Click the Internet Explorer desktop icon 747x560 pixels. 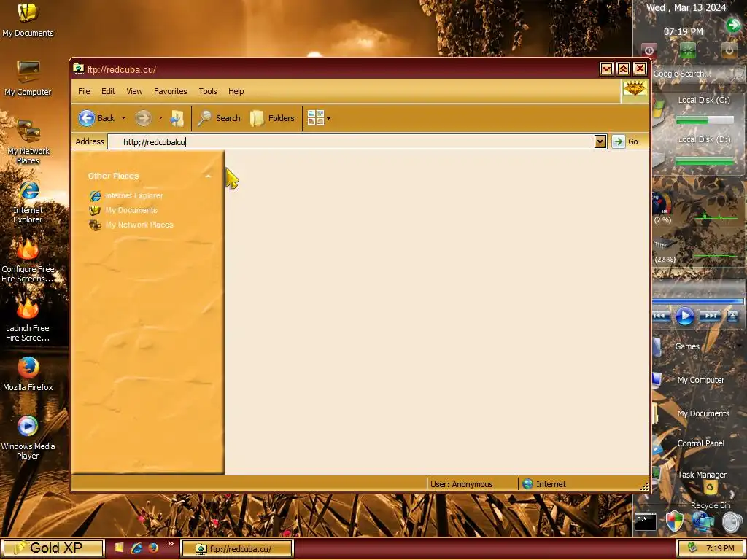click(x=28, y=202)
